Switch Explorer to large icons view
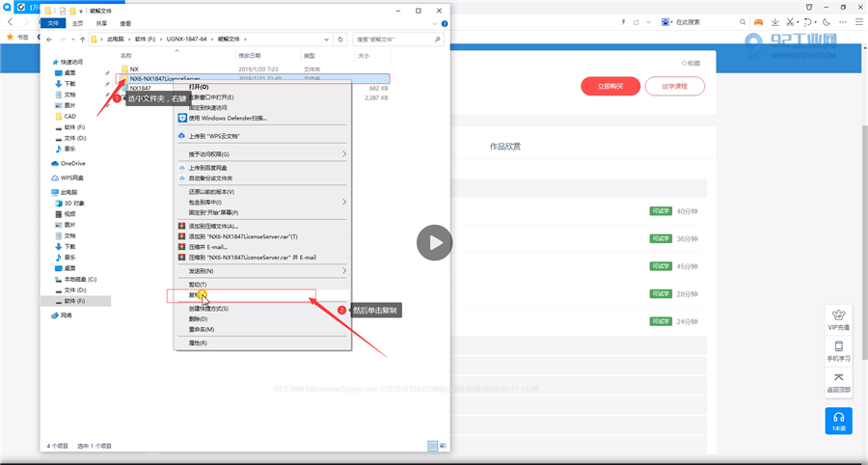The height and width of the screenshot is (465, 868). coord(443,446)
